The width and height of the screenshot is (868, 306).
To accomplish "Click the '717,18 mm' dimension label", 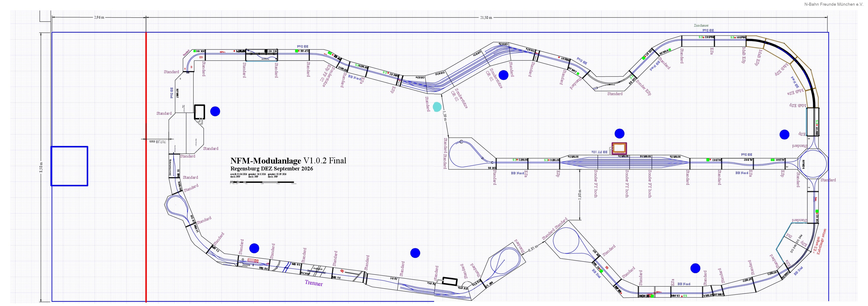I will tap(157, 141).
